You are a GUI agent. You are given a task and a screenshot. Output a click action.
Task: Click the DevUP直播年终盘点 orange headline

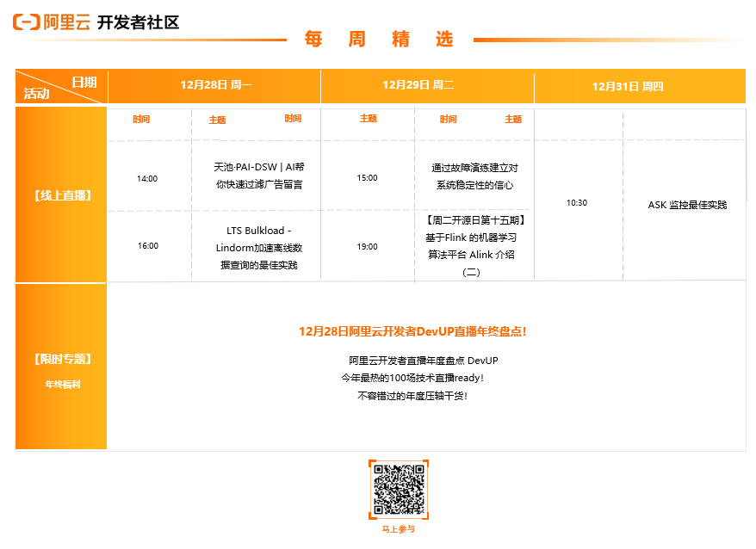(412, 331)
